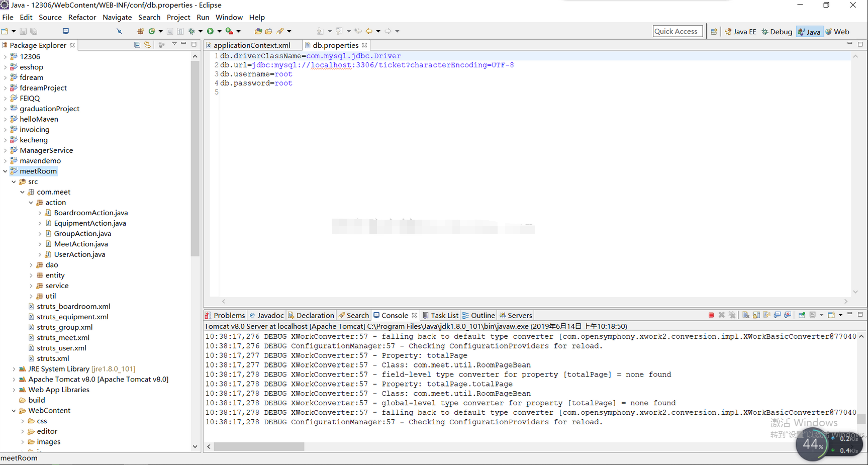Click the Debug bug icon in toolbar

[x=191, y=31]
